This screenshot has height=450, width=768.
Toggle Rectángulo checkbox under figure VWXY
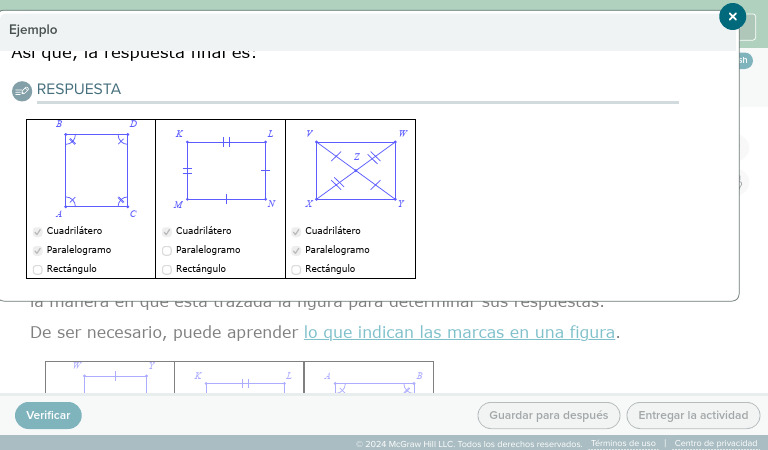coord(296,270)
